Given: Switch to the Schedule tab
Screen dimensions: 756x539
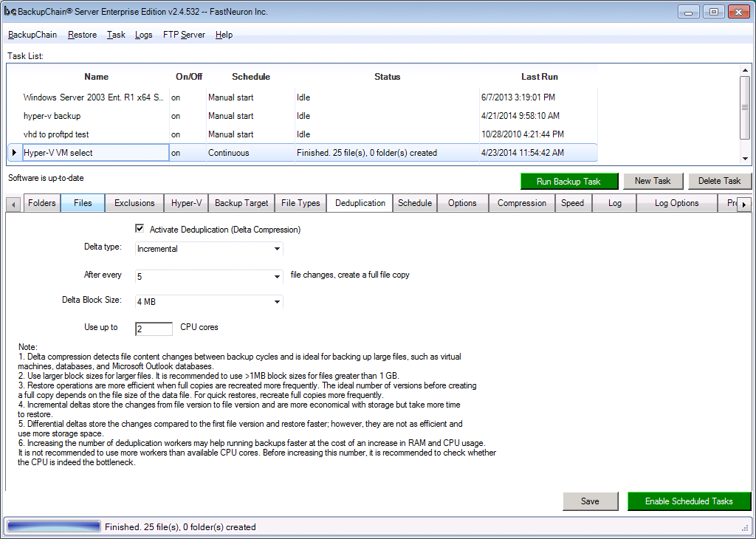Looking at the screenshot, I should click(415, 203).
